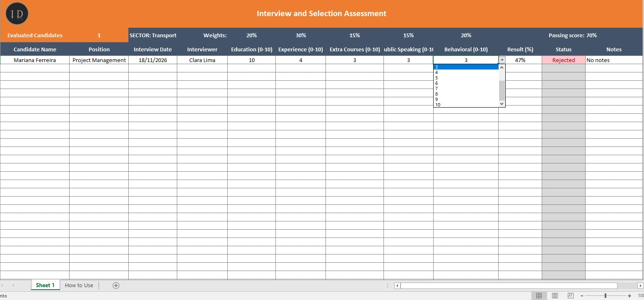The width and height of the screenshot is (644, 300).
Task: Choose 3 in the dropdown list
Action: click(x=466, y=67)
